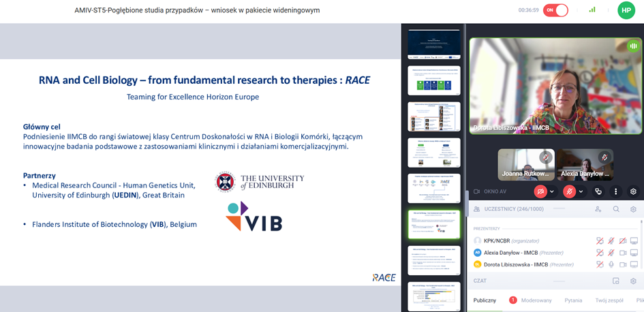The height and width of the screenshot is (312, 644).
Task: Open the HP user profile button
Action: (x=626, y=10)
